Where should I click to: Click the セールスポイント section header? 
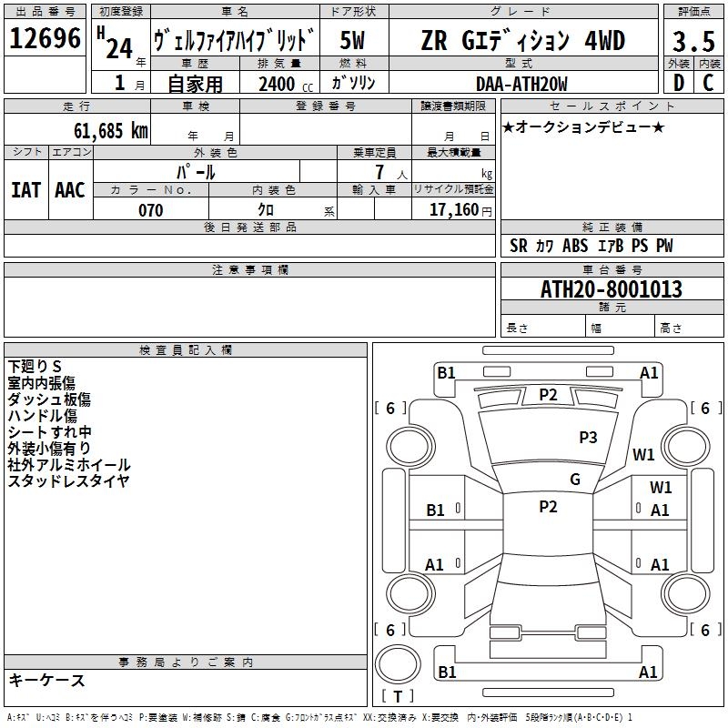(612, 106)
